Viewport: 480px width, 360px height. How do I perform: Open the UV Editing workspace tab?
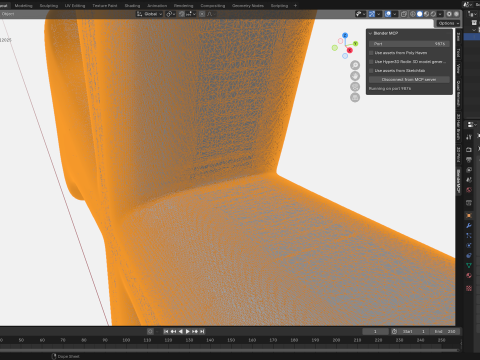[x=75, y=6]
